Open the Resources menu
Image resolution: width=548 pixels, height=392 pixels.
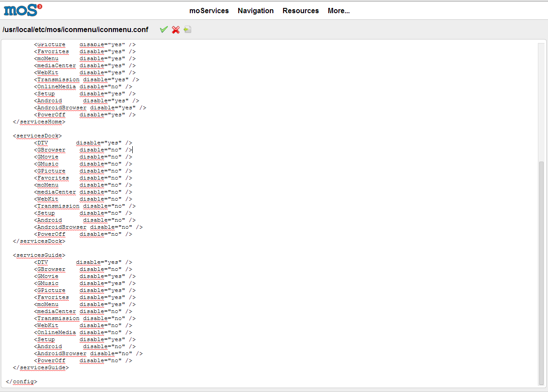tap(301, 11)
